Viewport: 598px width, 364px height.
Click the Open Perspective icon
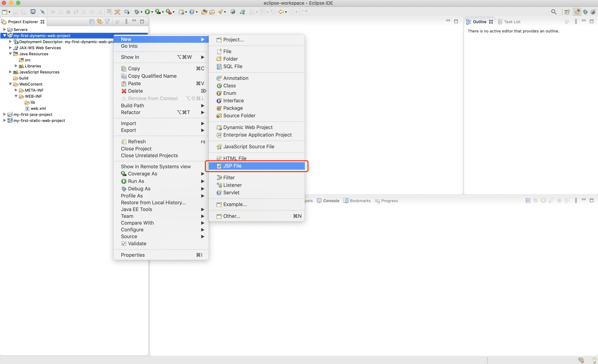pyautogui.click(x=567, y=12)
